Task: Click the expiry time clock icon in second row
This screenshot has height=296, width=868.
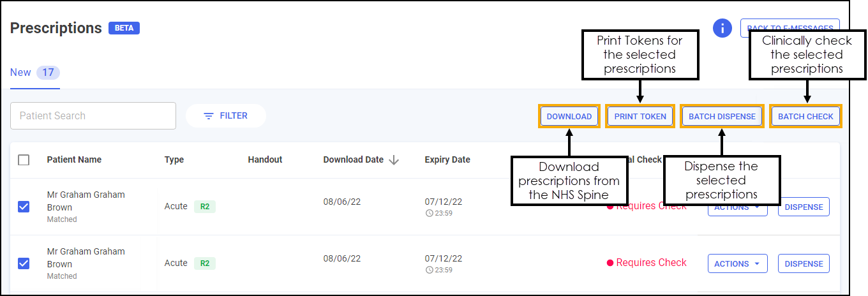Action: [428, 270]
